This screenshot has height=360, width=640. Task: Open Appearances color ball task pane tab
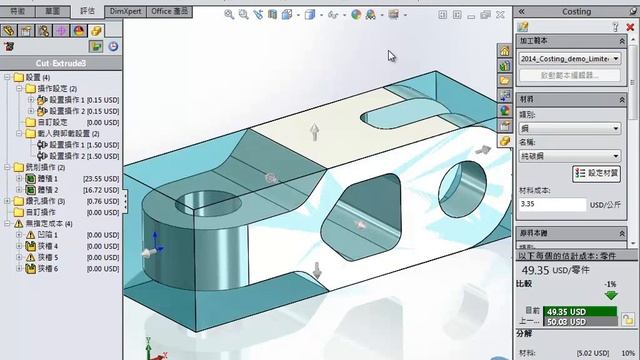[x=505, y=111]
